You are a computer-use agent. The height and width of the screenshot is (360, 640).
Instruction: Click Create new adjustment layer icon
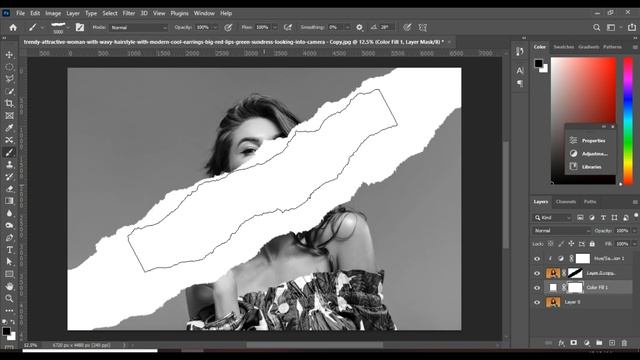coord(587,343)
